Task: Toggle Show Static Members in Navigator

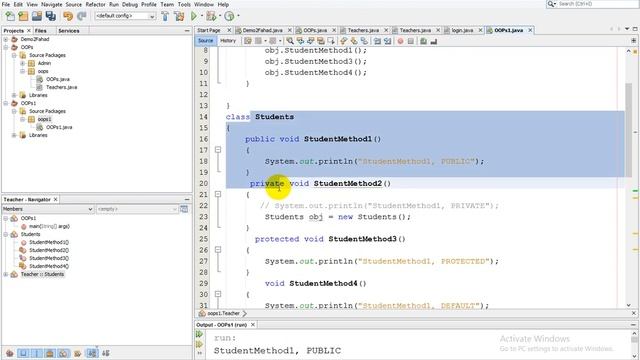Action: click(37, 353)
